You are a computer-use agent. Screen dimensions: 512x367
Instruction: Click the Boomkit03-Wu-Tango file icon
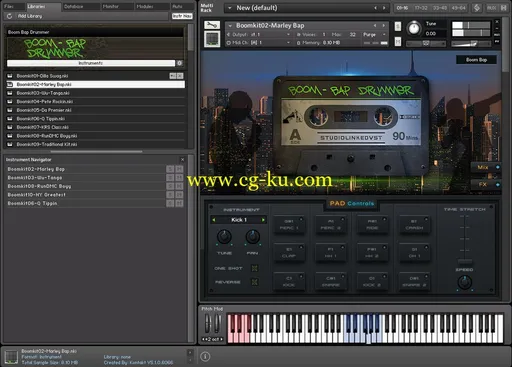click(10, 93)
